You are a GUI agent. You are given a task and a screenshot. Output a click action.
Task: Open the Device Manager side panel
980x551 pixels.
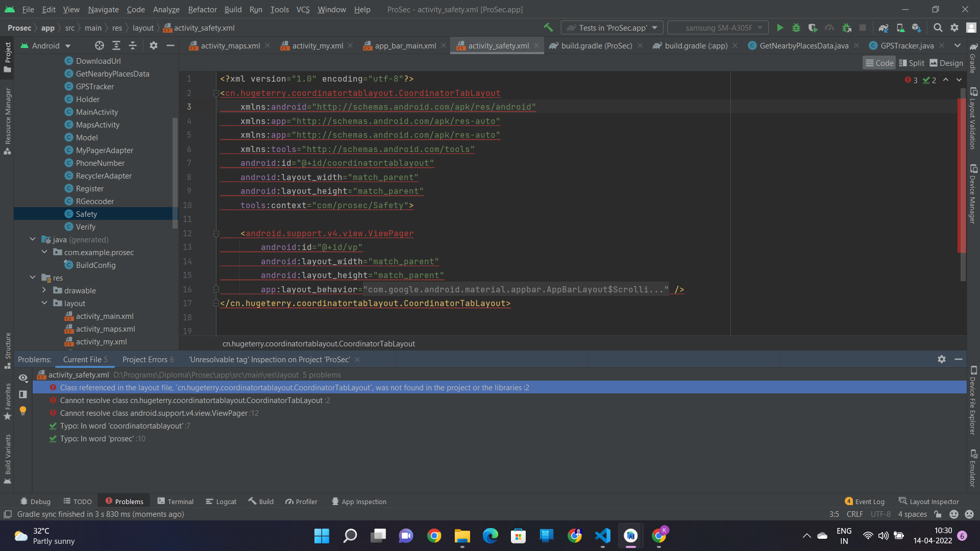973,194
